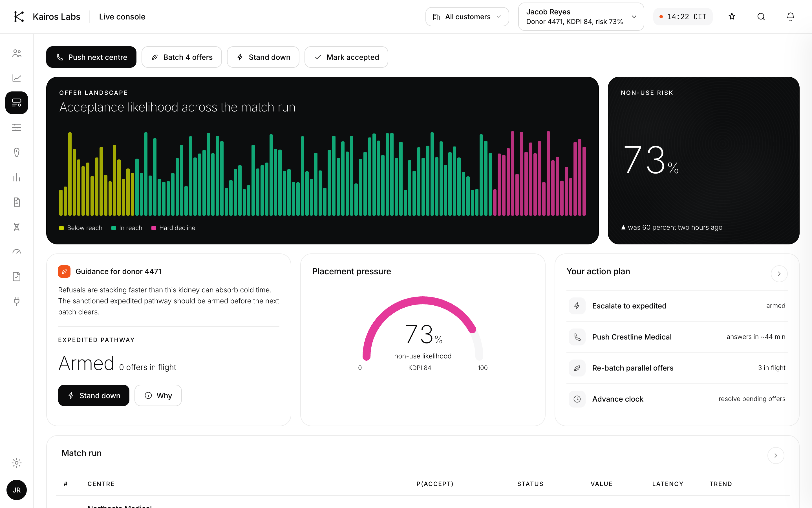Click the location pin sidebar icon
The height and width of the screenshot is (508, 812).
(x=17, y=152)
